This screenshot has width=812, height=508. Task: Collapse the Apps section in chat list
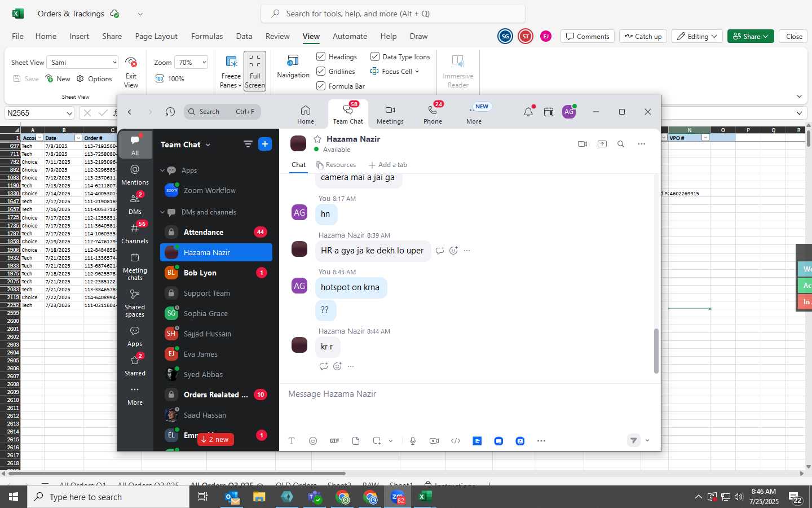[162, 170]
